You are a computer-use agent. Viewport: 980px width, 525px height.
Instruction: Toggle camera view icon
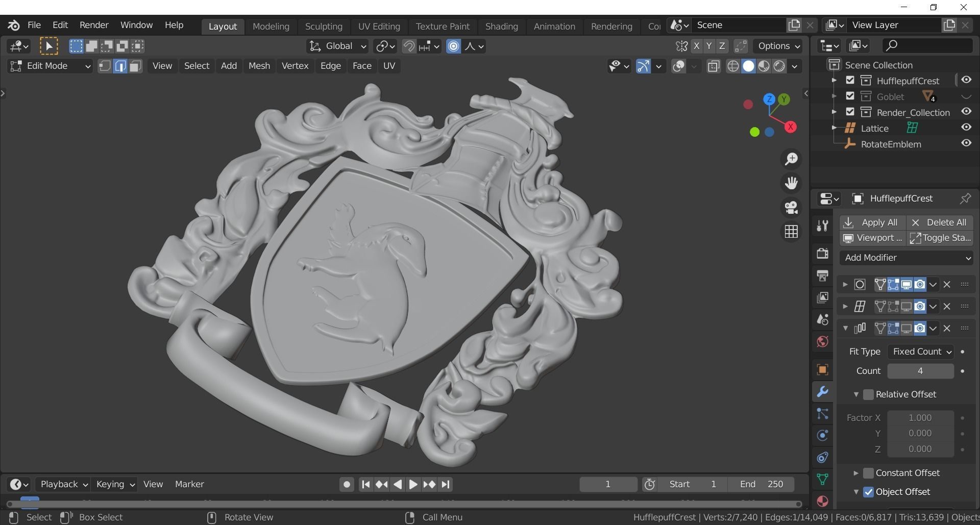791,207
